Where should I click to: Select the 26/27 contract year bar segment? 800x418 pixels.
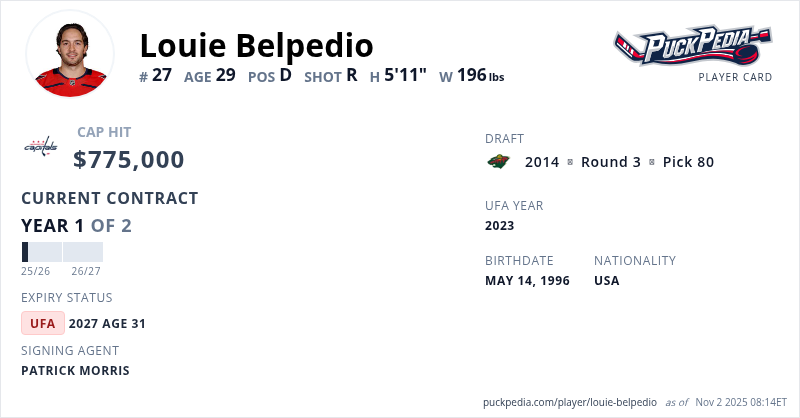pos(83,252)
